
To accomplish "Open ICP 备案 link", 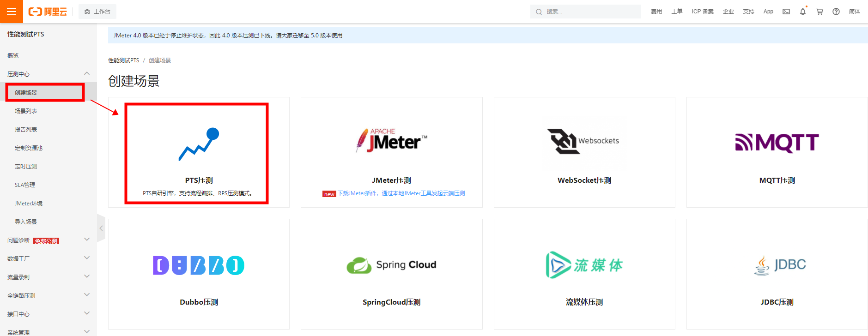I will tap(702, 12).
